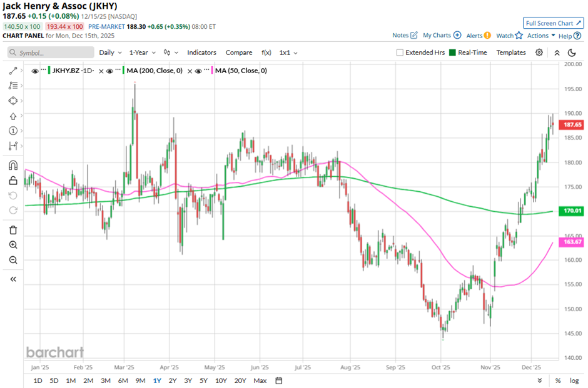Select the arrow marker tool

[x=13, y=116]
